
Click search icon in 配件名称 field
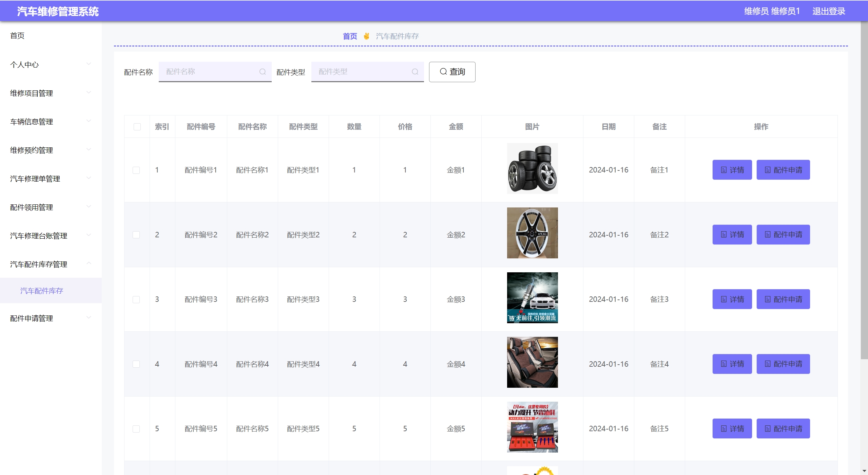[262, 72]
